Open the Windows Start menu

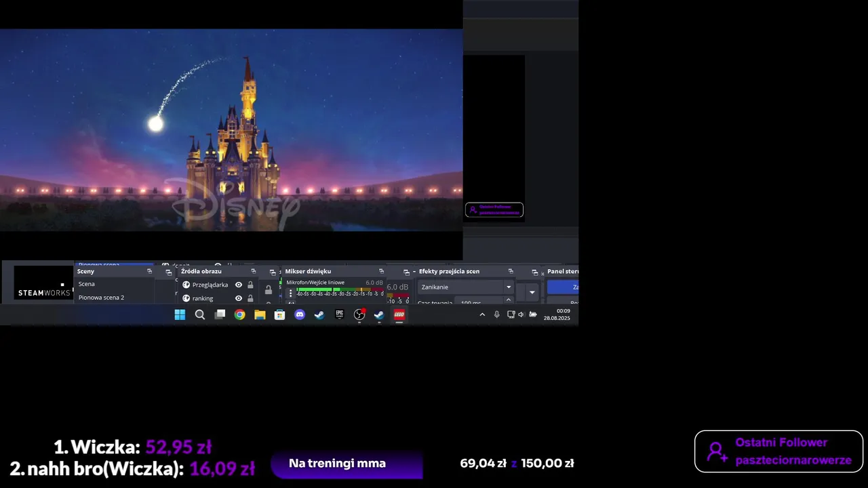click(180, 314)
